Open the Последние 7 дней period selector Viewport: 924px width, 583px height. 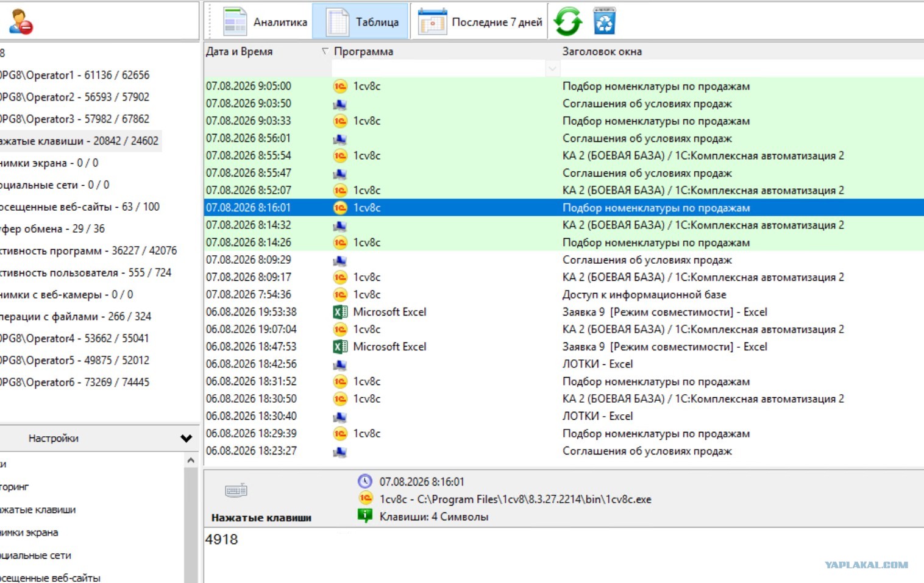(x=480, y=21)
